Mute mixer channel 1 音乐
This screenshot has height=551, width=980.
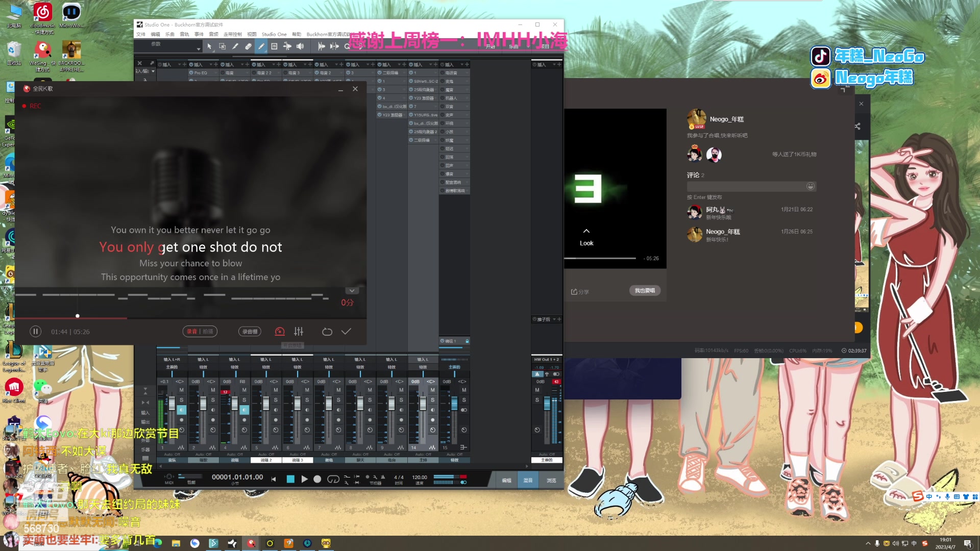click(x=181, y=390)
